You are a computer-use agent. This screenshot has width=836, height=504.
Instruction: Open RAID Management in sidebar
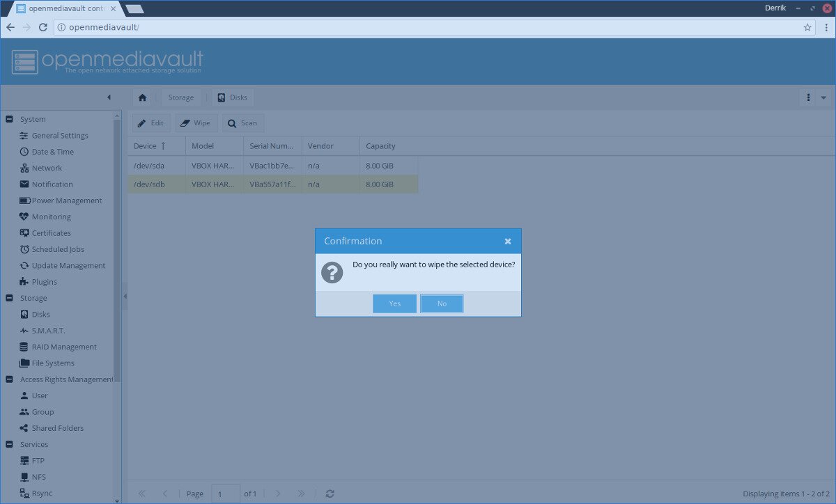(x=64, y=347)
